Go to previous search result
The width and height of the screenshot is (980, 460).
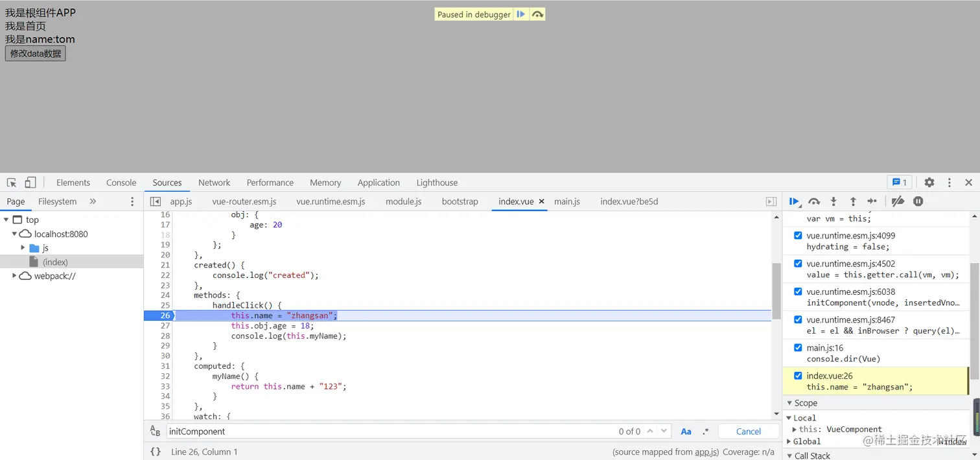pyautogui.click(x=650, y=431)
